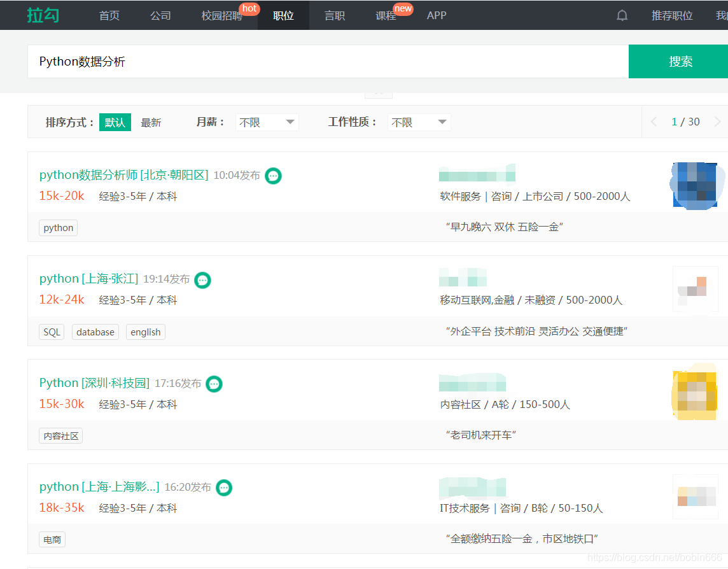Screen dimensions: 728x569
Task: Click the database skill tag
Action: click(95, 332)
